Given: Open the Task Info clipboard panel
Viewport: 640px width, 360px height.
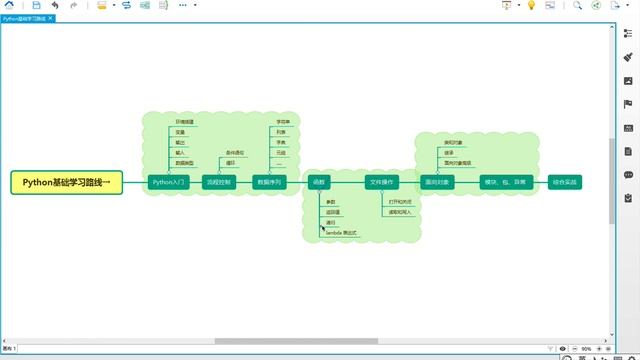Looking at the screenshot, I should pos(628,198).
